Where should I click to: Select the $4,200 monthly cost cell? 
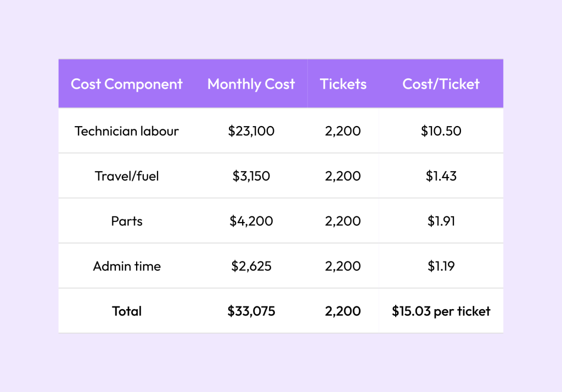coord(251,221)
